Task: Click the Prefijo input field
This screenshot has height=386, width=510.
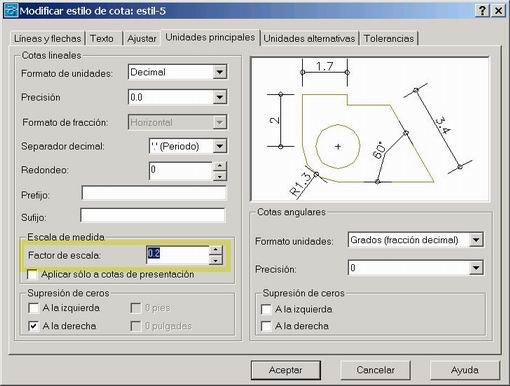Action: coord(154,193)
